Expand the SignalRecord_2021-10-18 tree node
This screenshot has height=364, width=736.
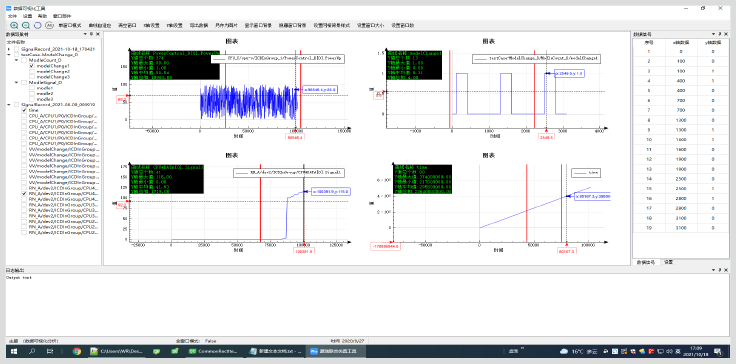click(9, 49)
